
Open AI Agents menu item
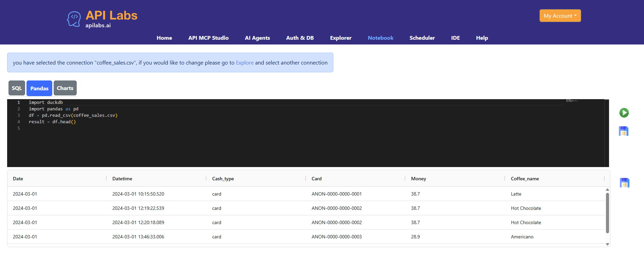coord(257,38)
